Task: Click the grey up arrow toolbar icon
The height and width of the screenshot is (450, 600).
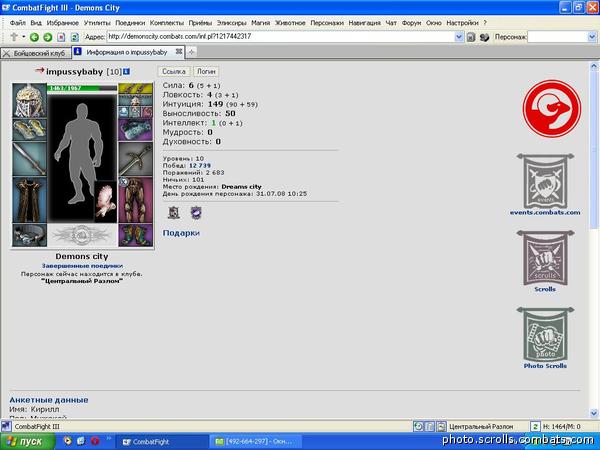Action: point(14,37)
